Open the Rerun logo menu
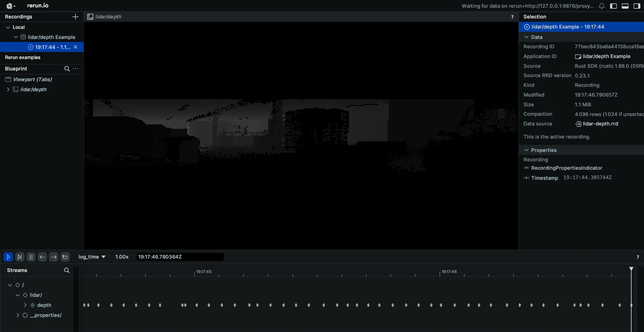The height and width of the screenshot is (332, 644). (11, 6)
